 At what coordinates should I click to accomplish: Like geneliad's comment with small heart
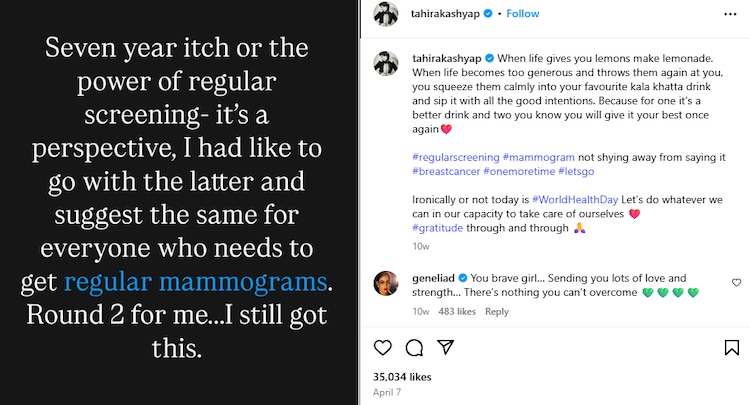pos(737,283)
